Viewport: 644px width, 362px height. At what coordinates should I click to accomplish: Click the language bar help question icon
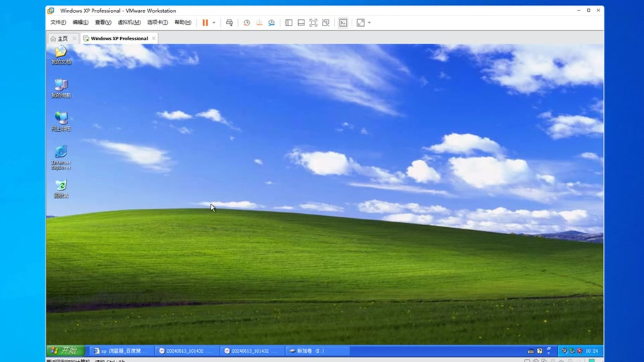(539, 351)
